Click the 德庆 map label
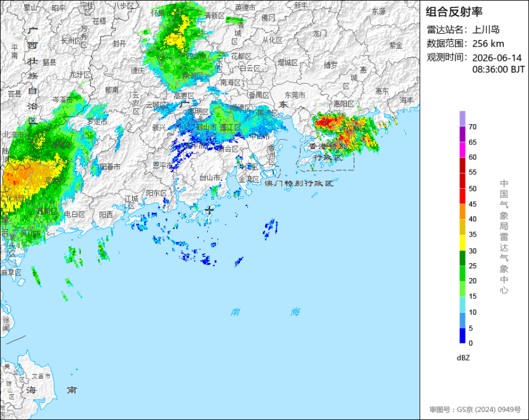529x420 pixels. coord(138,71)
